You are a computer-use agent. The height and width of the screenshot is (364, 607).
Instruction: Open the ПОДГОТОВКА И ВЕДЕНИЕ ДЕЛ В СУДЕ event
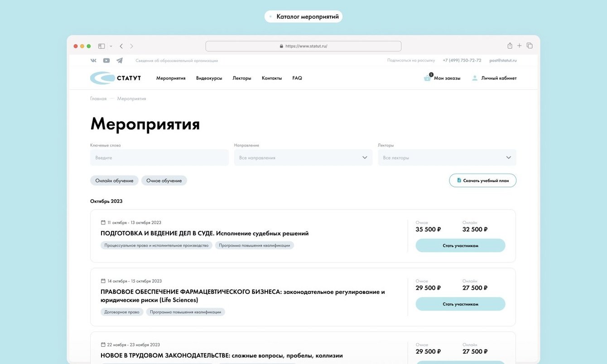pyautogui.click(x=204, y=234)
